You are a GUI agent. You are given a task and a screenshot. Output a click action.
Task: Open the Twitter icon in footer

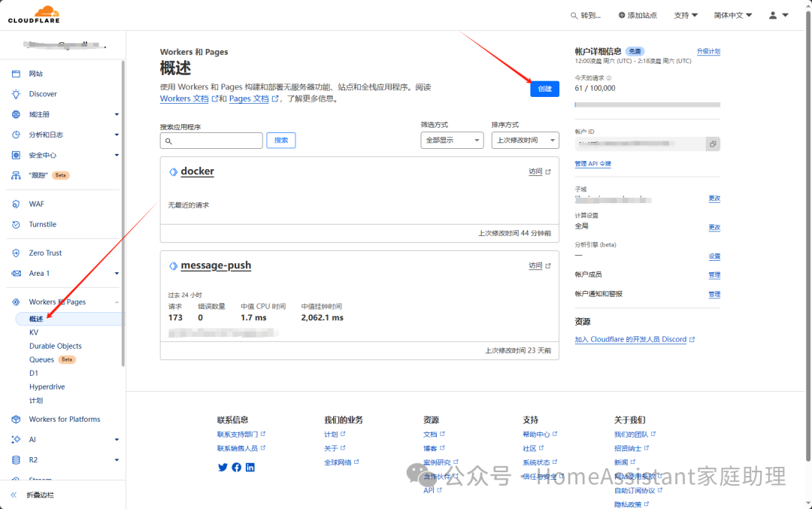coord(223,467)
